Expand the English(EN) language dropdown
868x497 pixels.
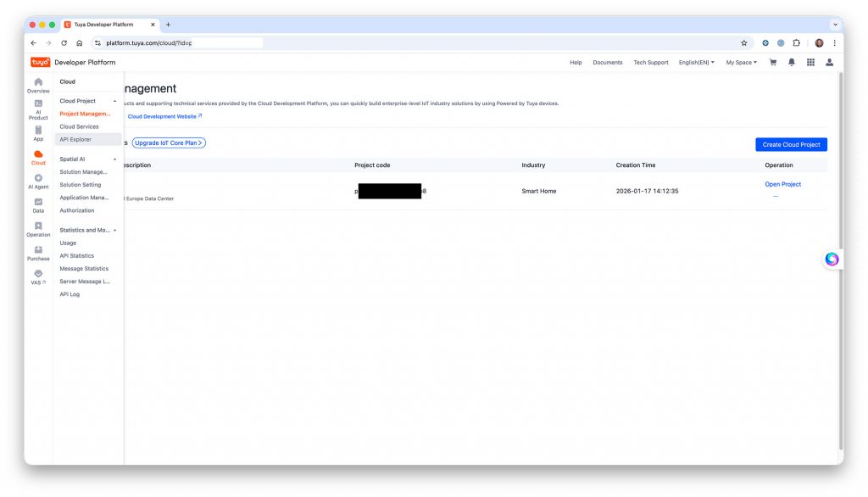click(x=696, y=62)
